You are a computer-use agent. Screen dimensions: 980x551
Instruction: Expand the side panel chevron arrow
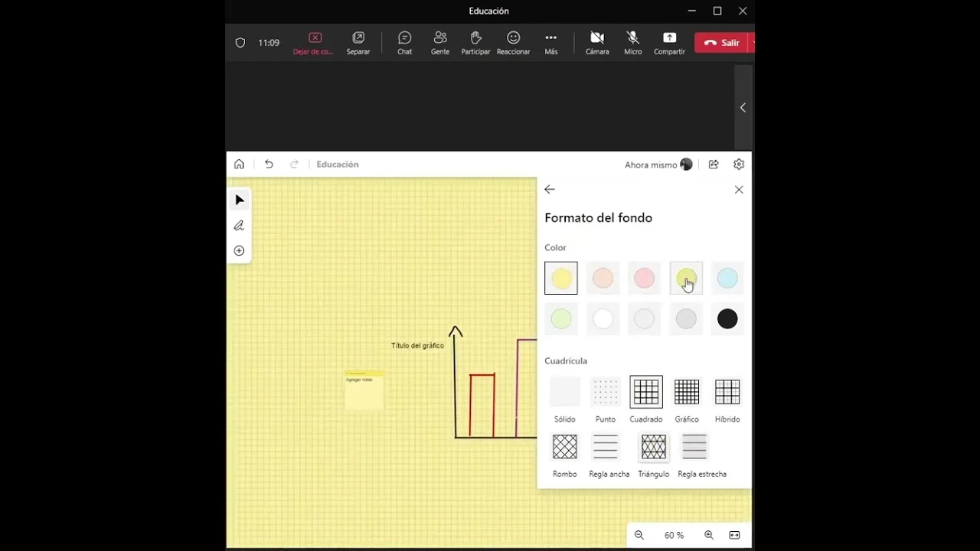point(743,108)
